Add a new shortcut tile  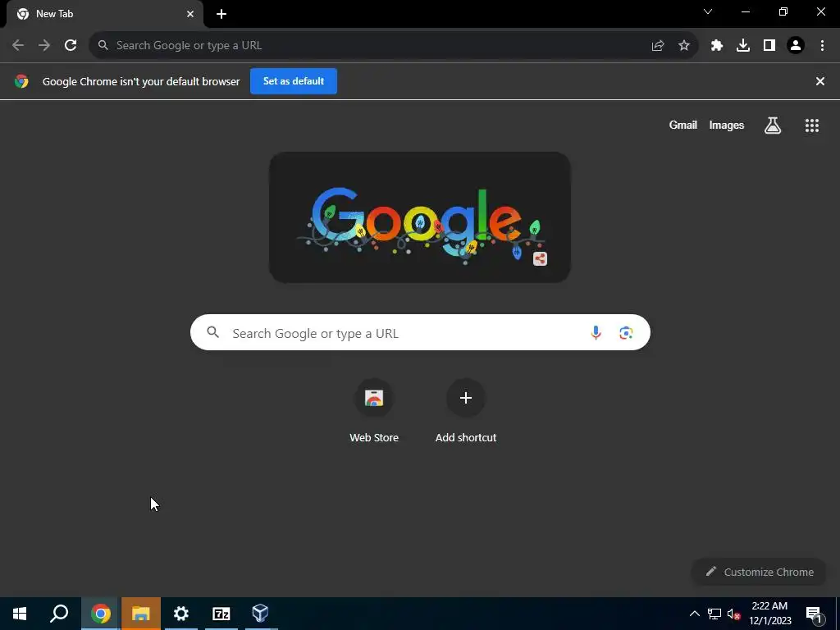pos(466,412)
